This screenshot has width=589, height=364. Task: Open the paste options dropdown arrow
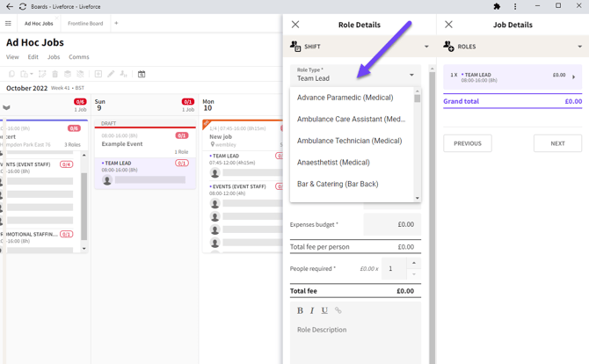coord(32,74)
